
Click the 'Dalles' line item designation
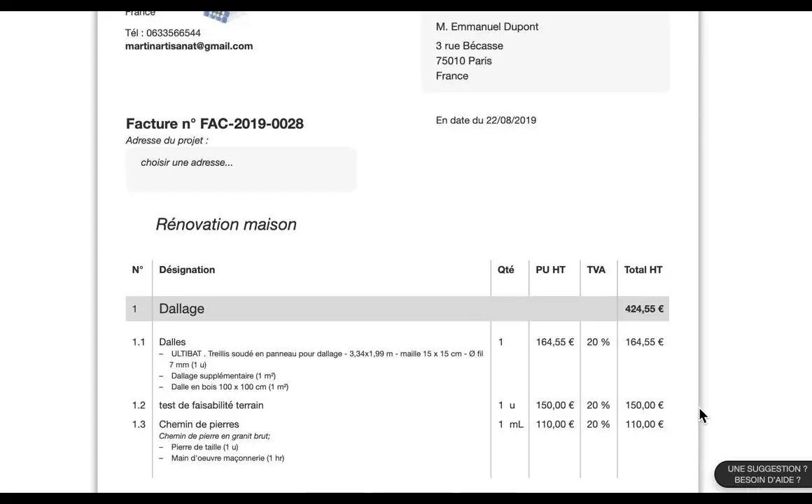[172, 342]
